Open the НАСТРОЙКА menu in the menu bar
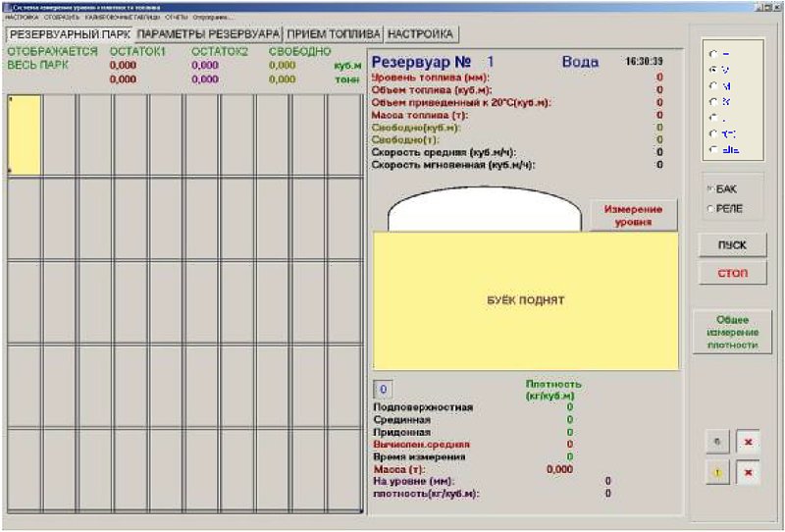This screenshot has width=785, height=532. (22, 17)
